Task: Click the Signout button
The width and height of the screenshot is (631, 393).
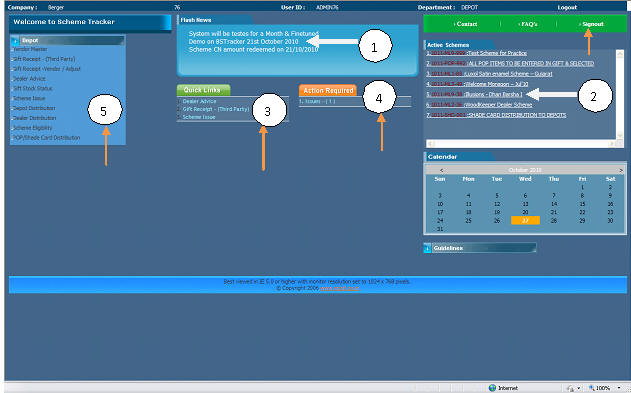Action: (x=592, y=24)
